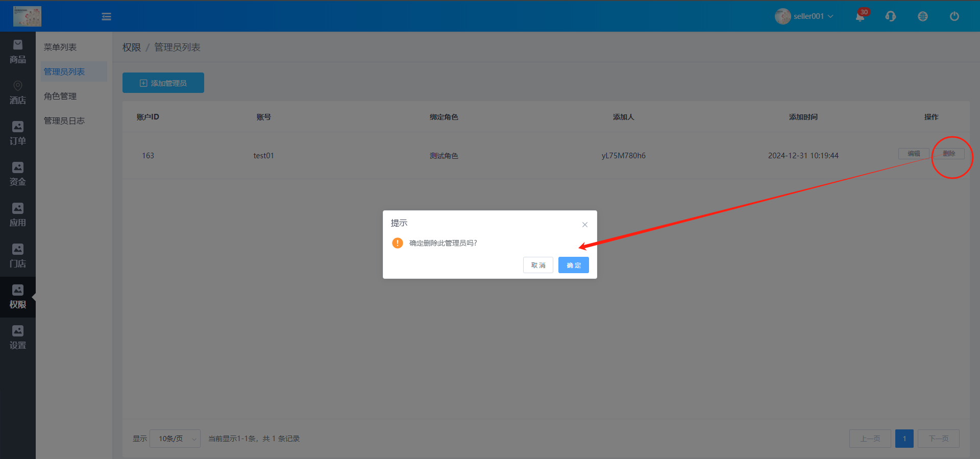Click the customer service headset icon
The height and width of the screenshot is (459, 980).
(x=891, y=16)
